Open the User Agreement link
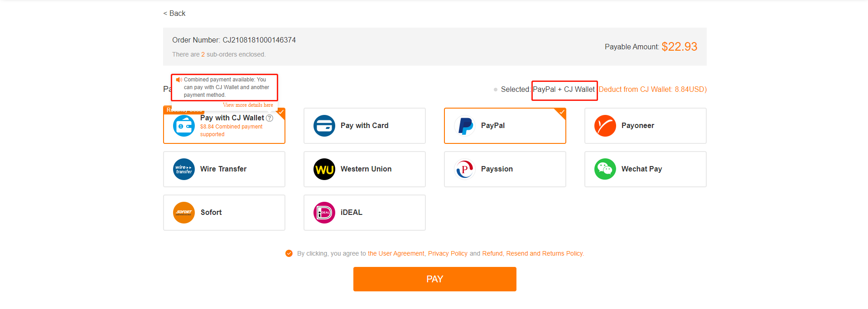The width and height of the screenshot is (868, 309). [x=396, y=253]
